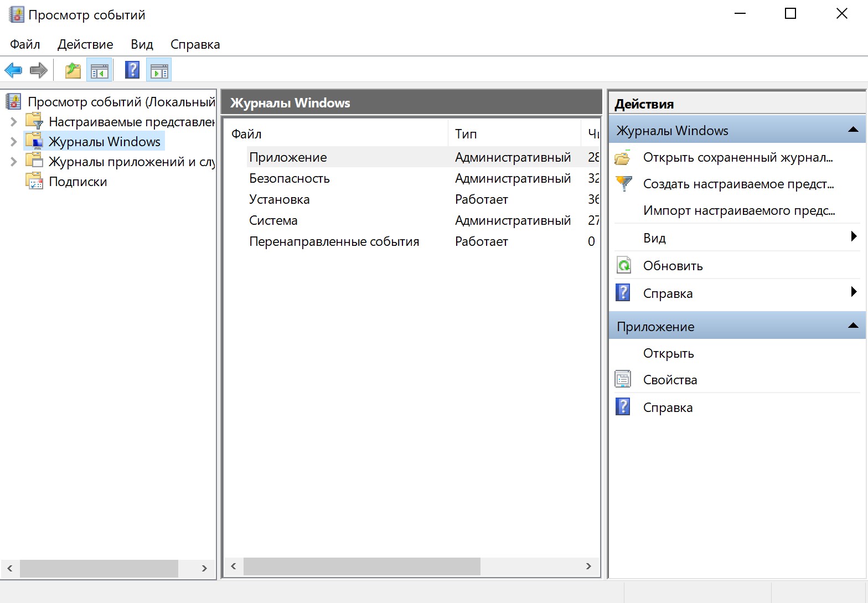This screenshot has width=868, height=603.
Task: Click left arrow of tree pane scrollbar
Action: tap(10, 568)
